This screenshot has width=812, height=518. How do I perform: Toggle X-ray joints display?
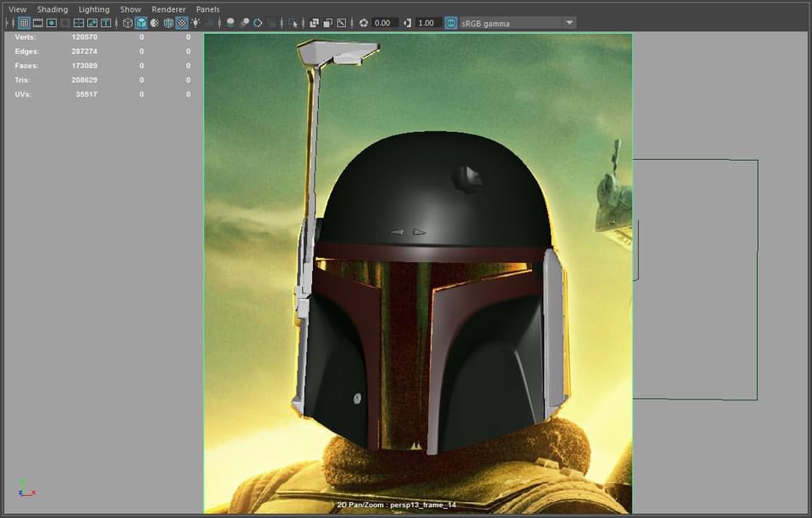point(341,23)
